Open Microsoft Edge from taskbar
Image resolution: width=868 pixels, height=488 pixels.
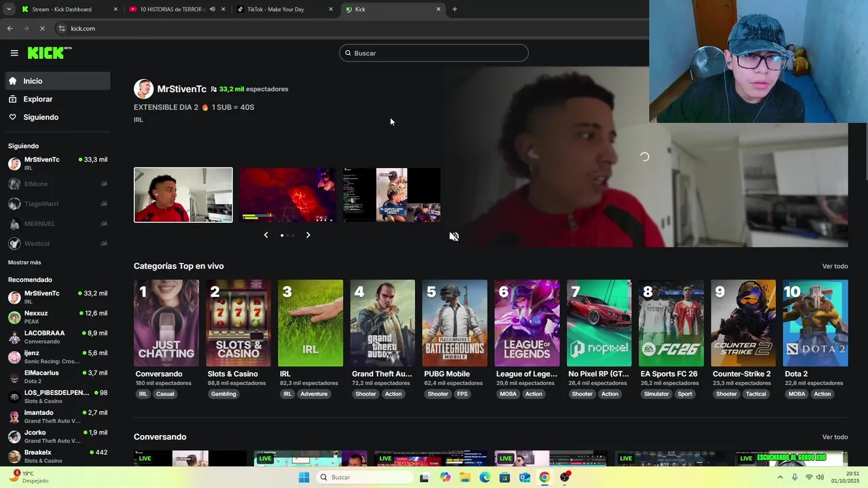(485, 477)
